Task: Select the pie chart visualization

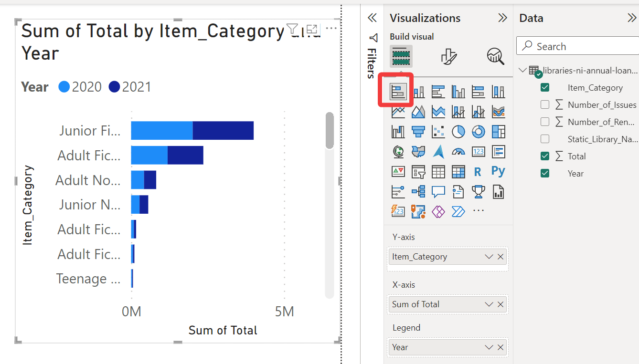Action: tap(458, 131)
